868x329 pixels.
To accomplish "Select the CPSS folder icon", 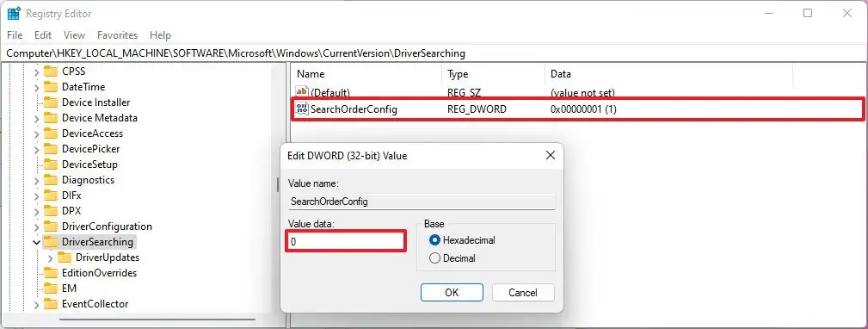I will pos(51,71).
